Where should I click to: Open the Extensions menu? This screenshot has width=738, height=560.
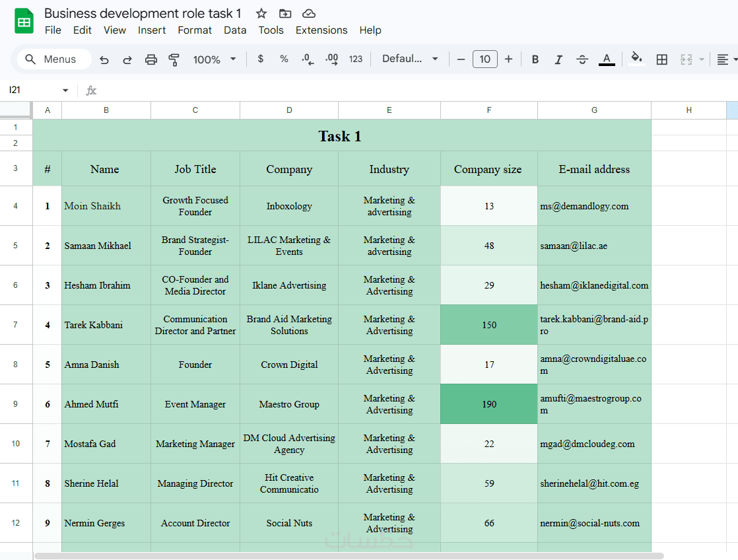(321, 30)
